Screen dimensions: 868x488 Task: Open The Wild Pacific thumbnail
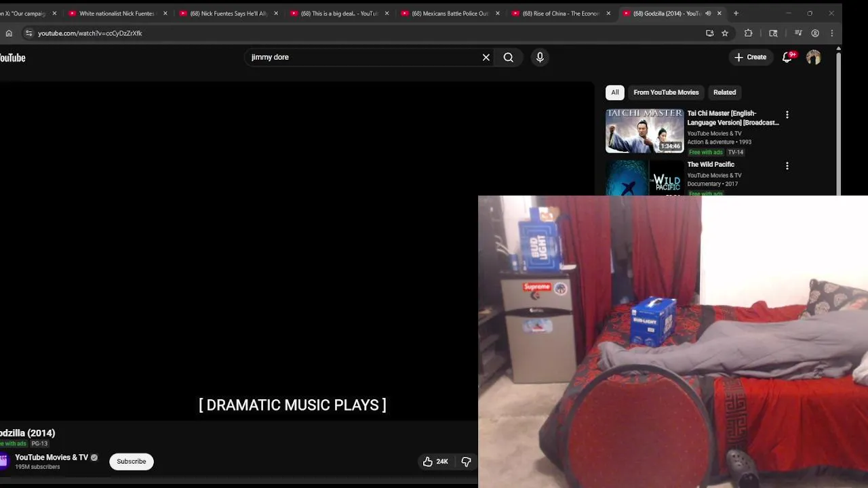[x=644, y=178]
